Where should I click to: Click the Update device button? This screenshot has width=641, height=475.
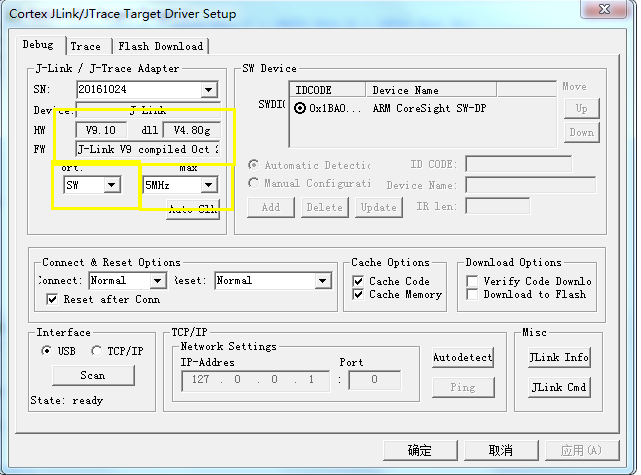coord(379,207)
